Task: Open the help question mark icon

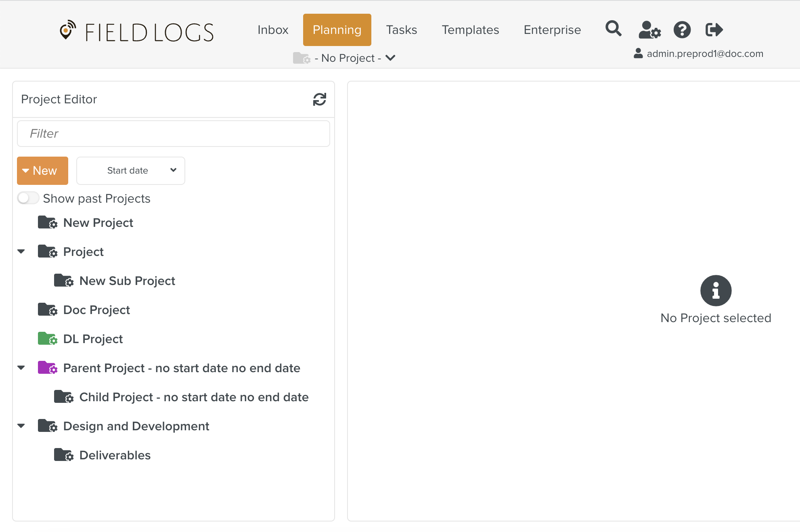Action: coord(682,29)
